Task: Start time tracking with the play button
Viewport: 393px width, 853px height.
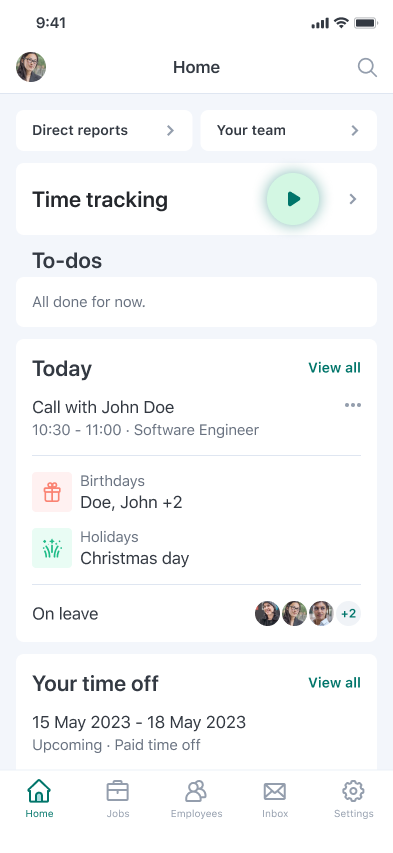Action: point(293,199)
